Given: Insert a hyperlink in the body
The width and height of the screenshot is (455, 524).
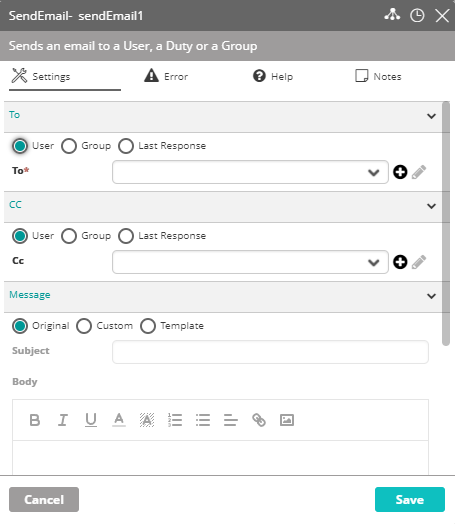Looking at the screenshot, I should (259, 420).
